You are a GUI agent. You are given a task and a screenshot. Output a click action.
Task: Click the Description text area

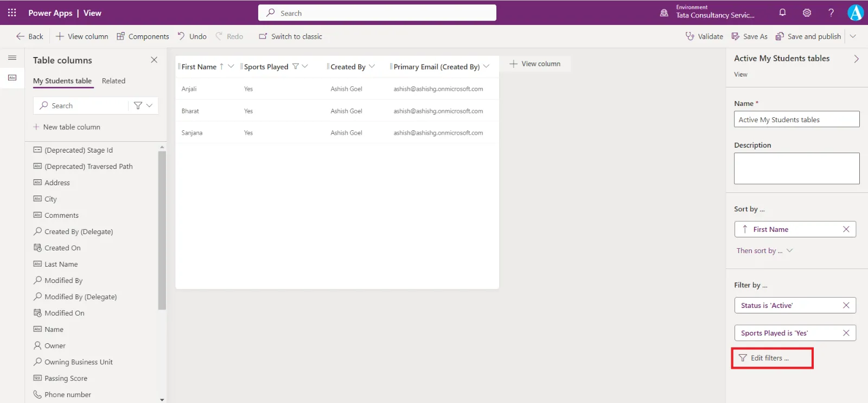click(796, 168)
